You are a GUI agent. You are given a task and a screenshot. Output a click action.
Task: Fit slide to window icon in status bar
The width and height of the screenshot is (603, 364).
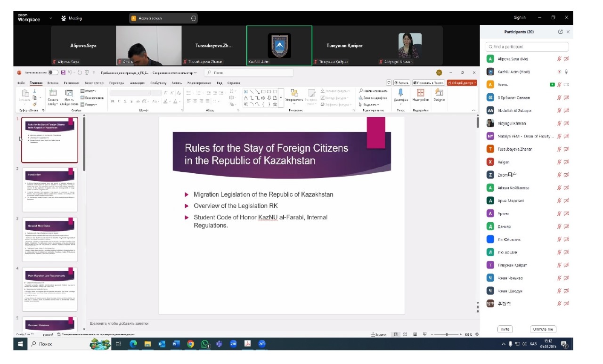coord(477,334)
